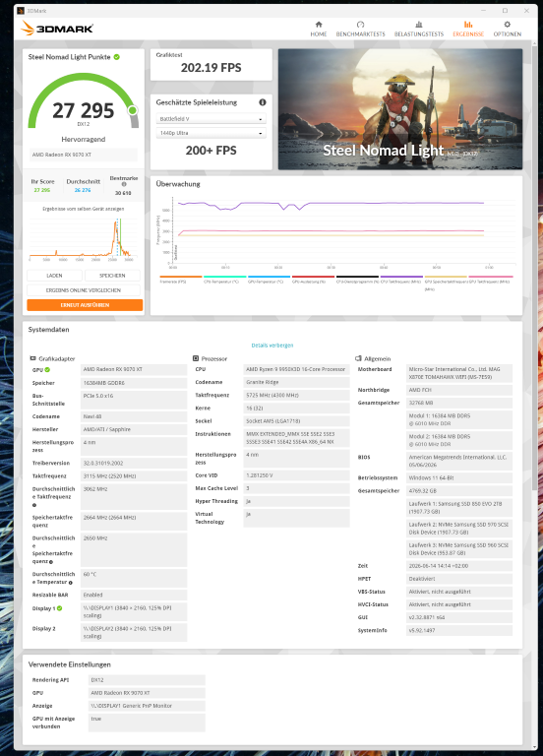543x756 pixels.
Task: Click Laufwerk 1 Samsung SSD 850 EVO 2TB
Action: pyautogui.click(x=459, y=508)
